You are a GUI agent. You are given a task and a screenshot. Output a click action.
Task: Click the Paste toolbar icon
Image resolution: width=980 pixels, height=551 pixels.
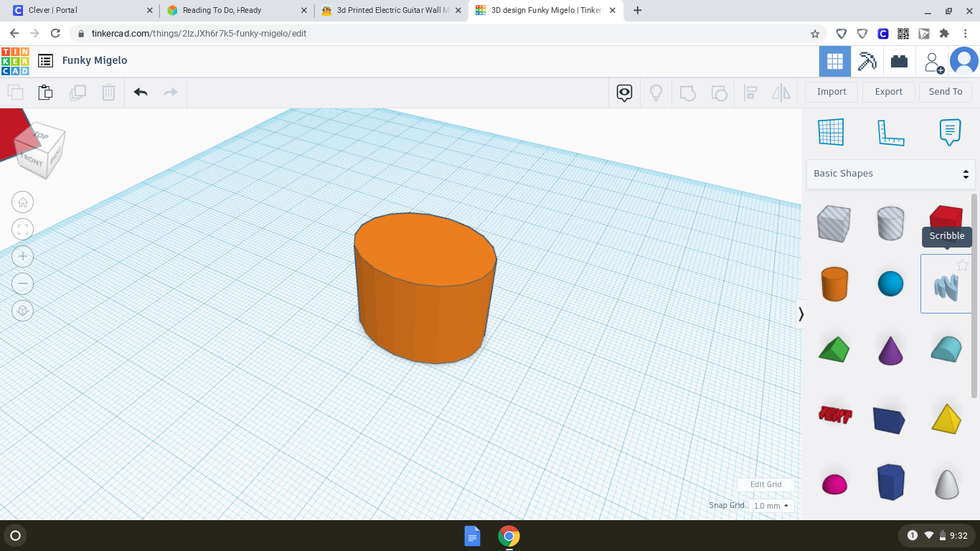pos(45,93)
